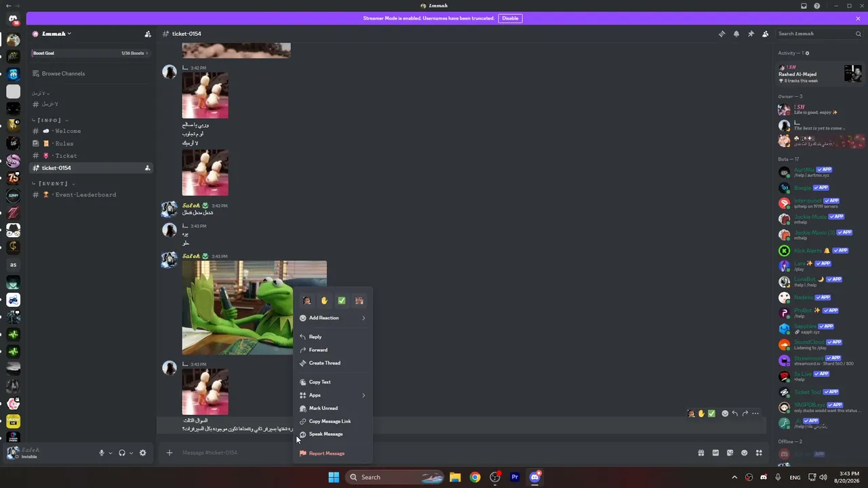The width and height of the screenshot is (868, 488).
Task: Open File Explorer from taskbar
Action: point(455,477)
